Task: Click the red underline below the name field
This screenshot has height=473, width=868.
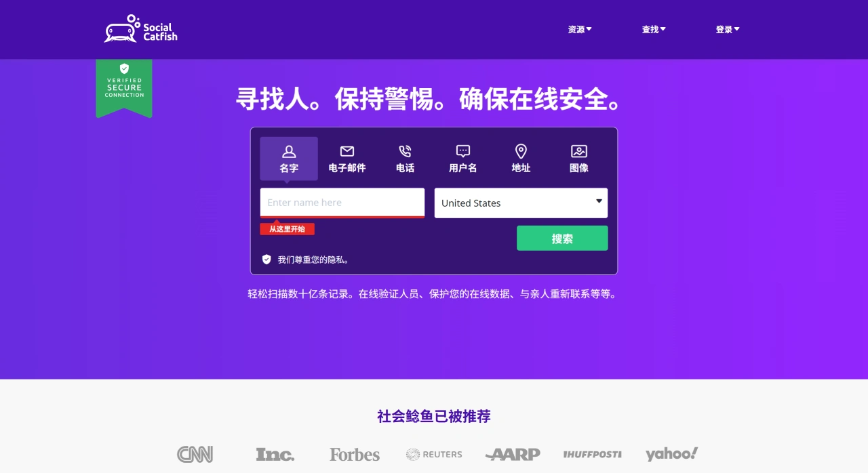Action: (x=342, y=215)
